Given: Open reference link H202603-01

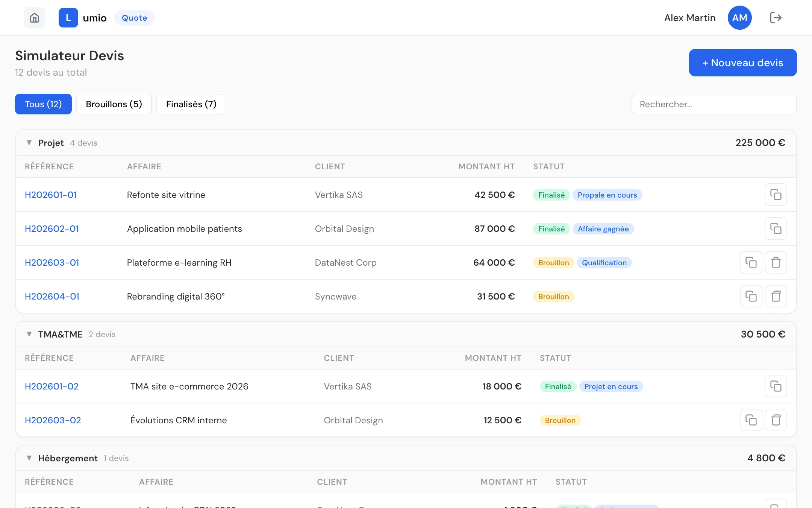Looking at the screenshot, I should 52,263.
